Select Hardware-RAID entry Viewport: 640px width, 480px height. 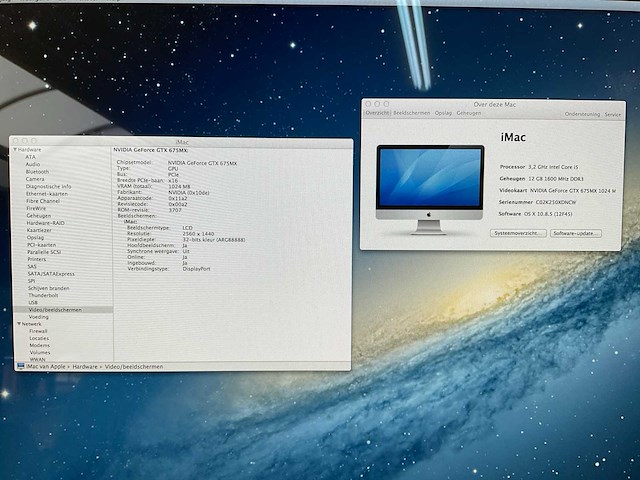45,223
